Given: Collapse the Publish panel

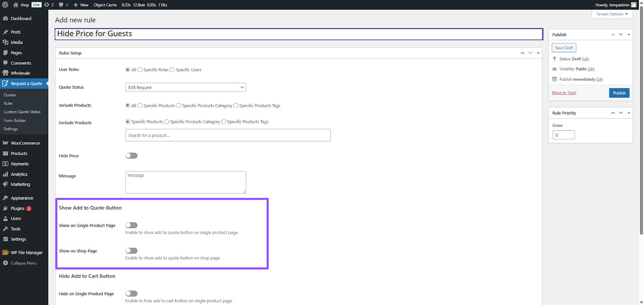Looking at the screenshot, I should [x=629, y=35].
